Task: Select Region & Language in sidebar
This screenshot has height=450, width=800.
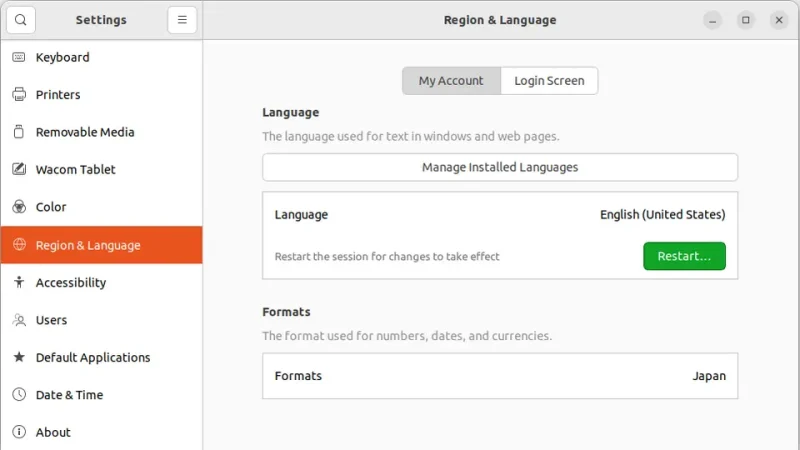Action: click(x=88, y=245)
